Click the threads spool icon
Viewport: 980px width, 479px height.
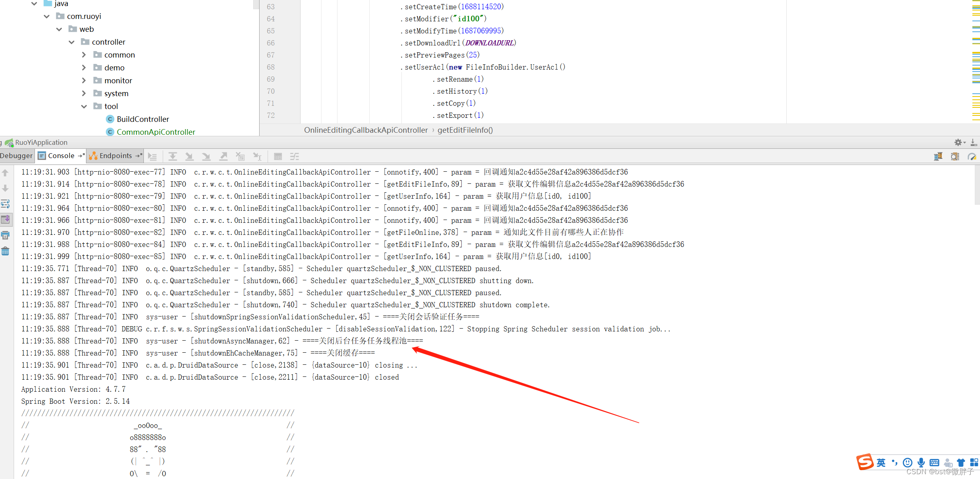[x=938, y=156]
